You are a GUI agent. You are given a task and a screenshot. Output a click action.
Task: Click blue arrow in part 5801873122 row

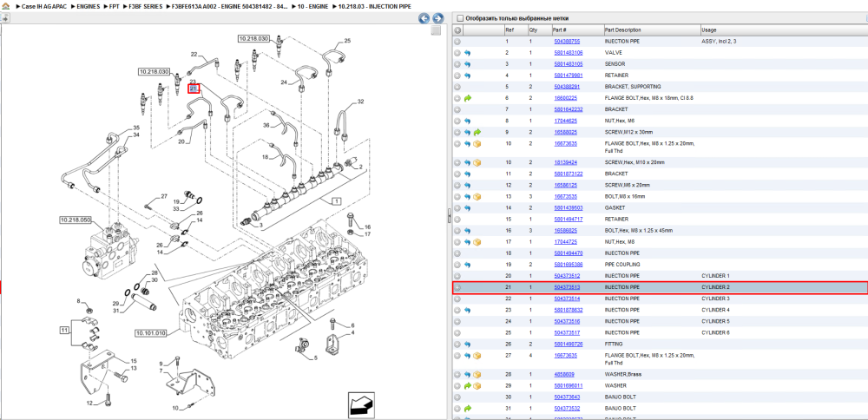467,174
